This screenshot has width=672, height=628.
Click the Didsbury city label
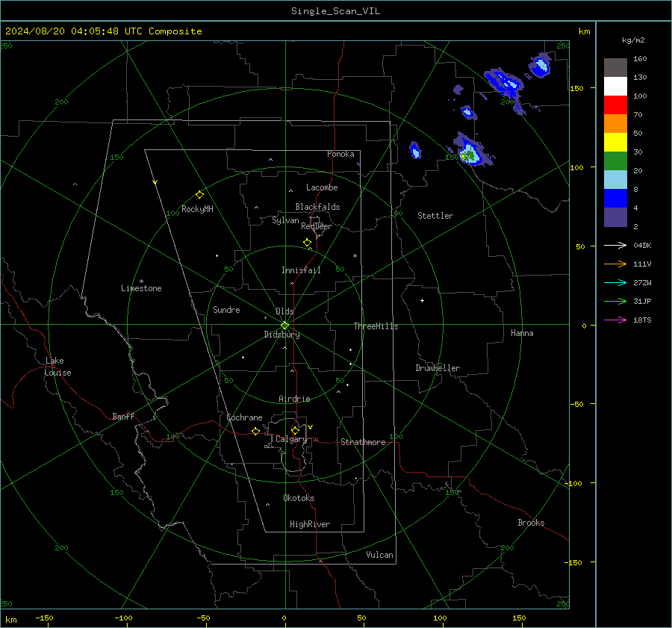click(x=281, y=335)
